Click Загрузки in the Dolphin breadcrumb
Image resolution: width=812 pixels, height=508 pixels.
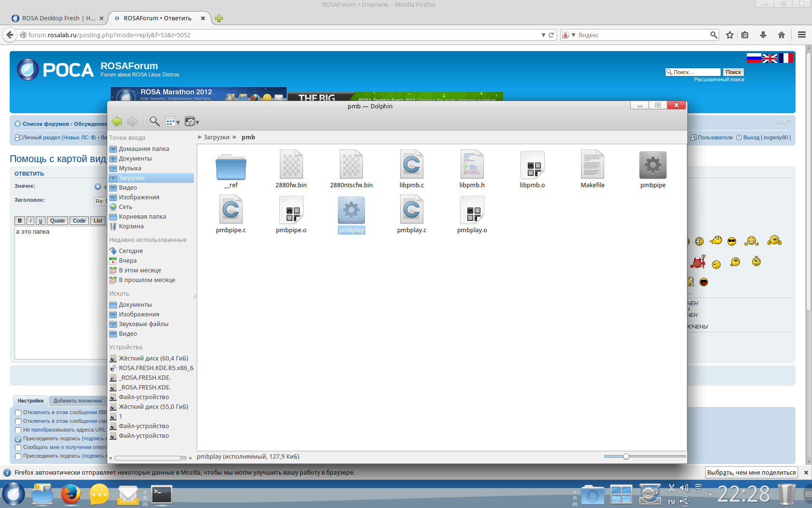click(217, 137)
